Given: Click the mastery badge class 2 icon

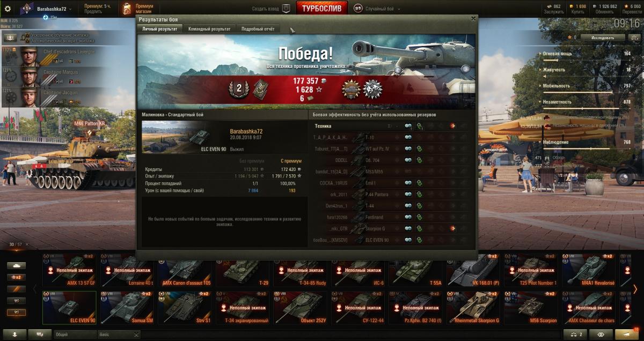Looking at the screenshot, I should click(x=238, y=89).
